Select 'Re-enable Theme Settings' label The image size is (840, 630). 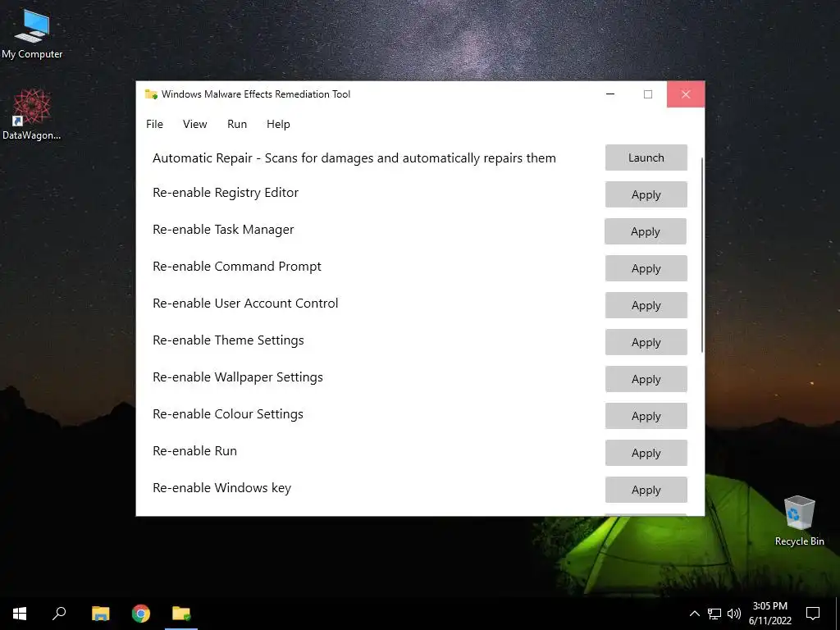coord(228,340)
